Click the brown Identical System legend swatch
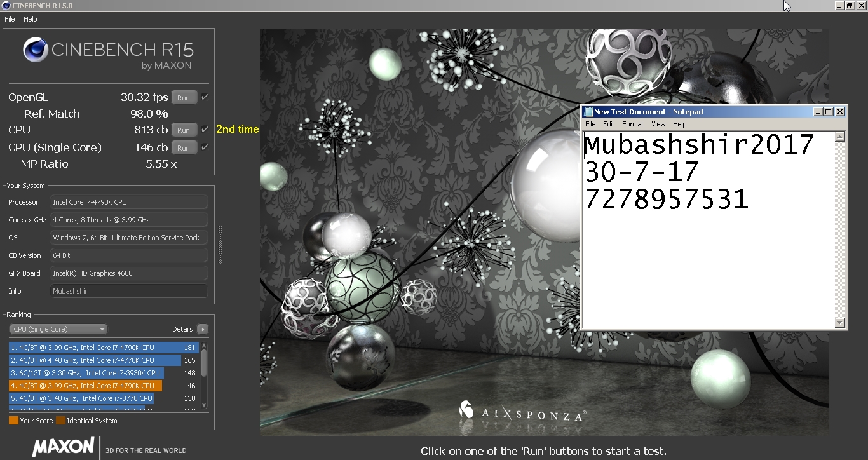Screen dimensions: 868x460 point(60,421)
